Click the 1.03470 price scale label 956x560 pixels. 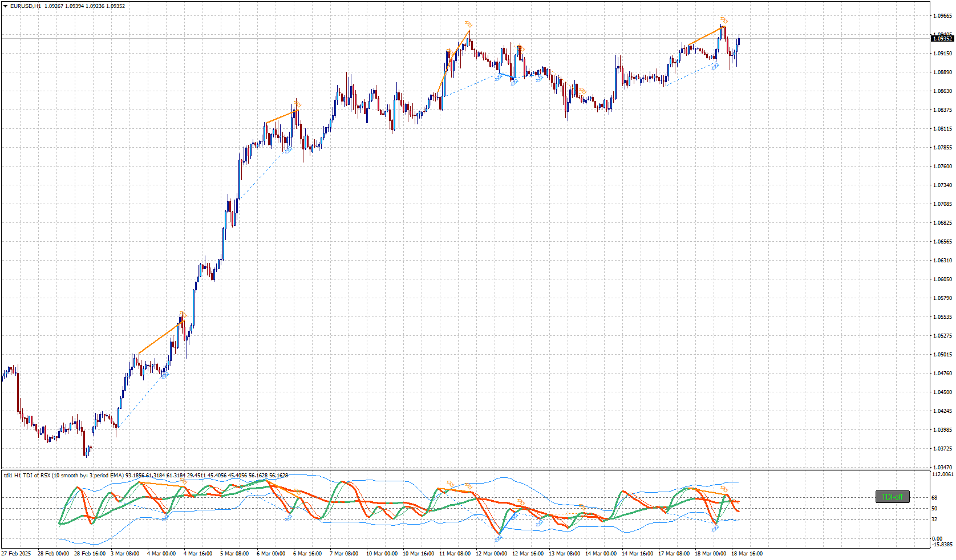(942, 468)
